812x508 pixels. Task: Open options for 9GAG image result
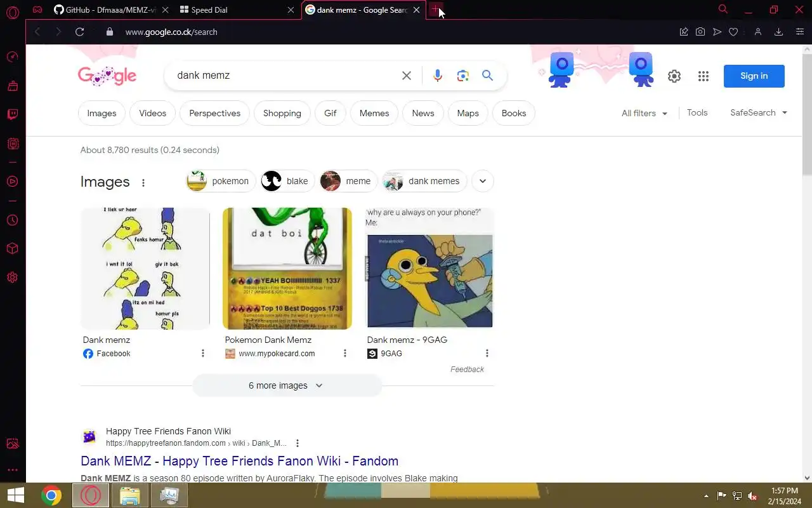487,353
